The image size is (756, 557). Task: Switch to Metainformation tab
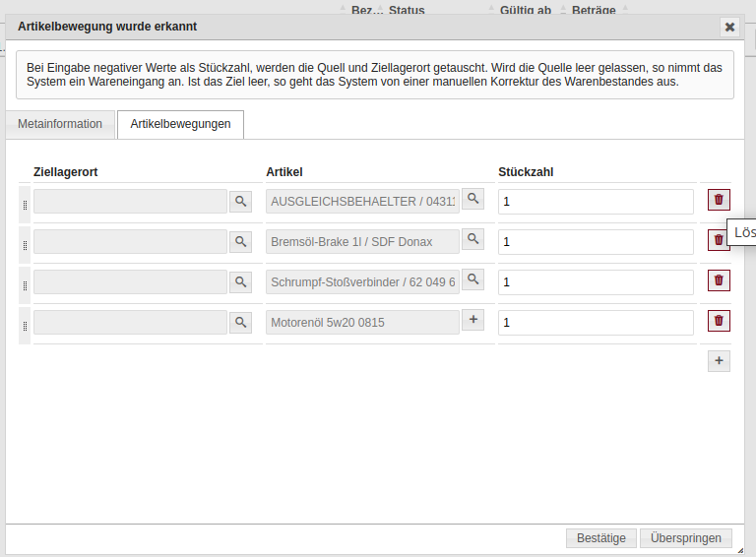(60, 124)
